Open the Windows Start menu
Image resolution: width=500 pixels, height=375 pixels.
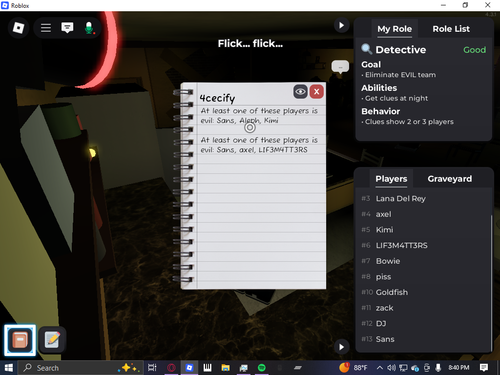coord(9,368)
